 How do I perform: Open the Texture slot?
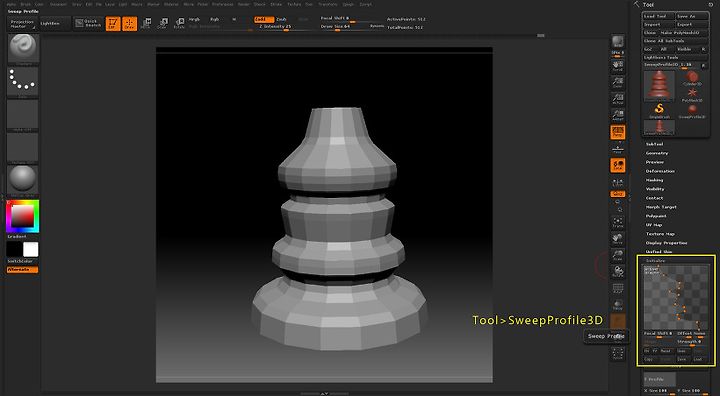23,147
